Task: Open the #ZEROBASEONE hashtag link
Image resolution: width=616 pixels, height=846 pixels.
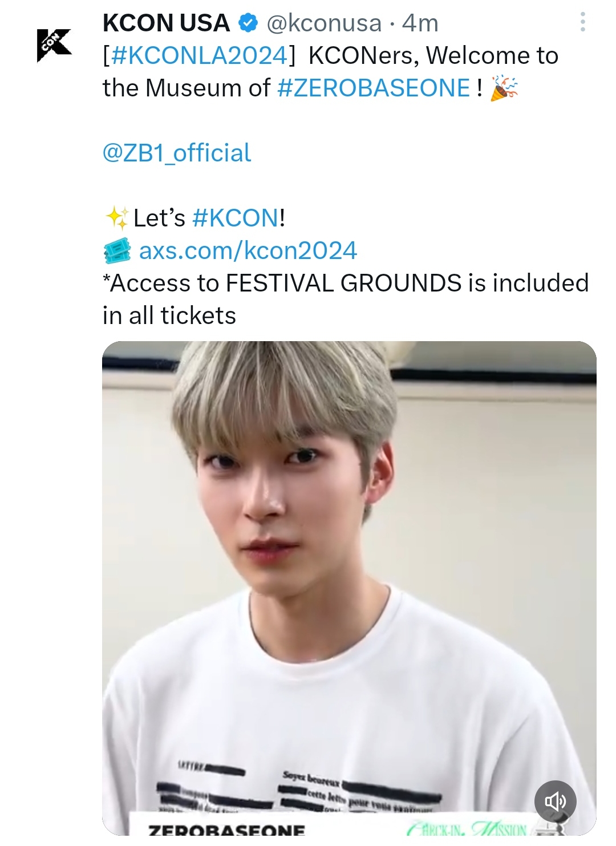Action: pos(374,88)
